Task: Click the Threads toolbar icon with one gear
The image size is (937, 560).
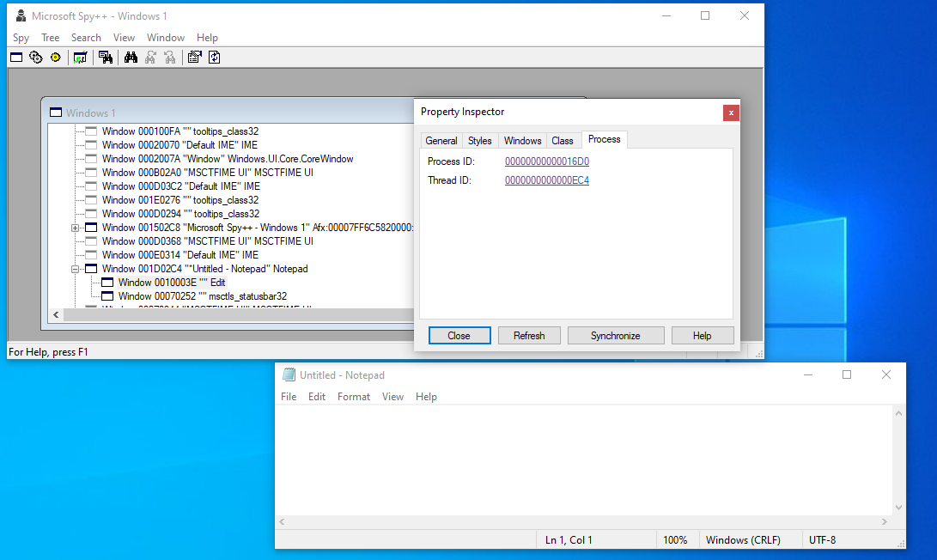Action: click(56, 58)
